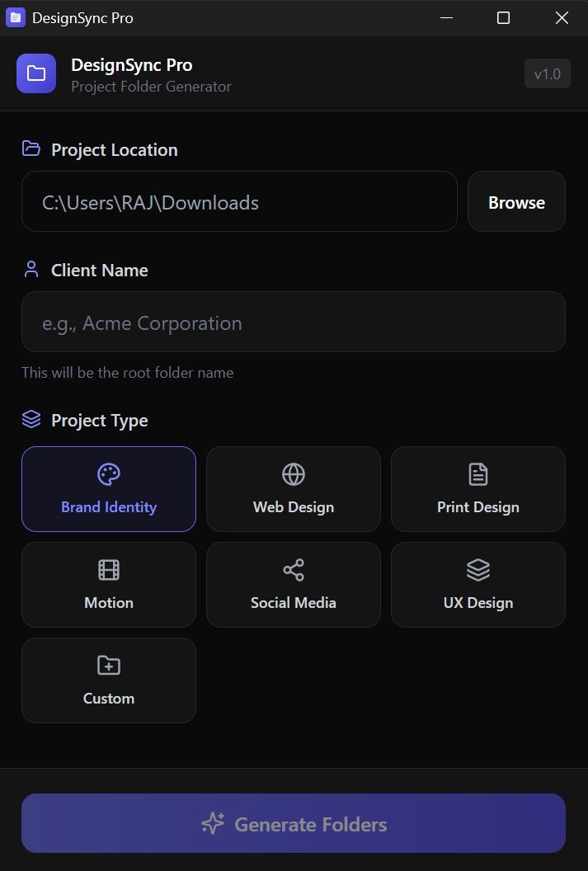Click the film strip icon on Motion
588x871 pixels.
click(109, 570)
